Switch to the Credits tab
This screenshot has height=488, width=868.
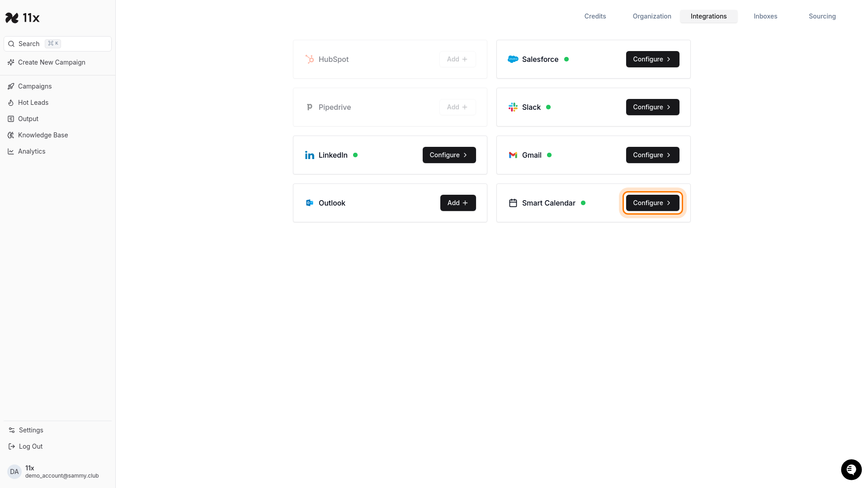click(595, 16)
